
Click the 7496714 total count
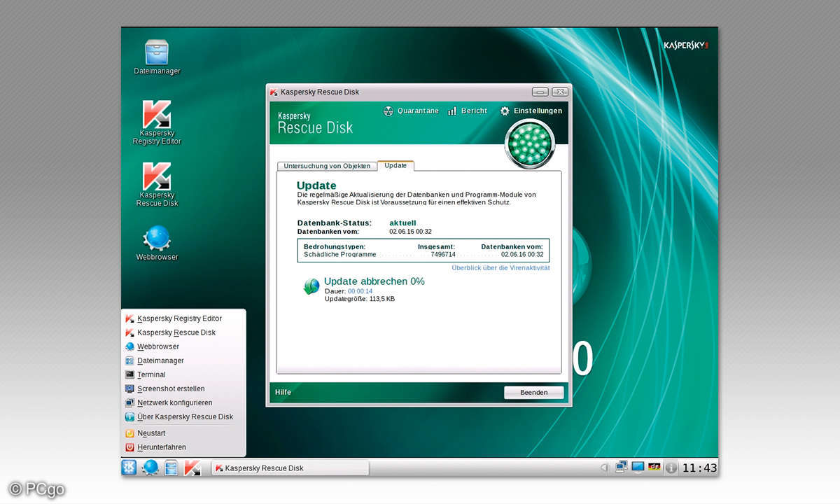[443, 254]
